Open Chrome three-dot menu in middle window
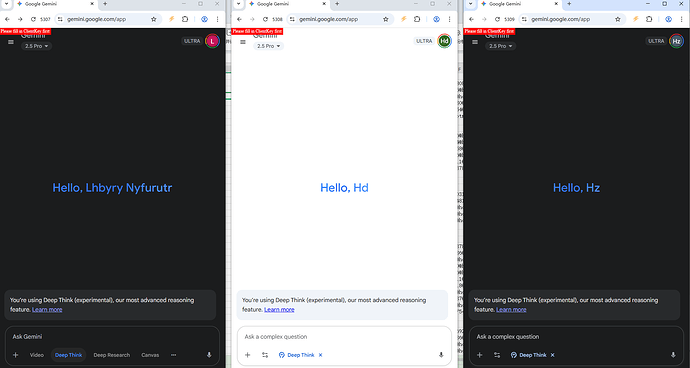Viewport: 690px width, 368px height. 449,19
